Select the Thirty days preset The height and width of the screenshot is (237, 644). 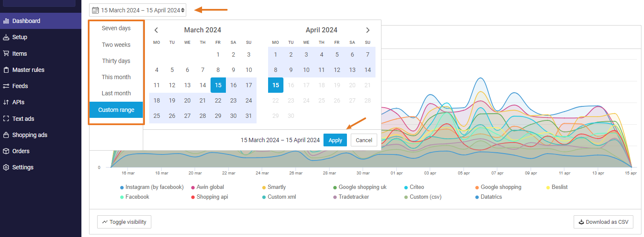pyautogui.click(x=116, y=61)
